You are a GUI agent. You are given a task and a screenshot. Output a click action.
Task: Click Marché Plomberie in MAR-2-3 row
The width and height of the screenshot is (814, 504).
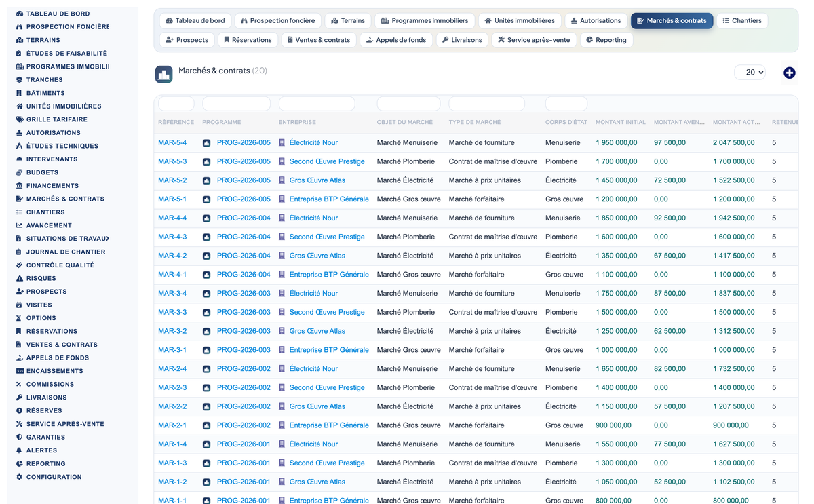point(406,387)
